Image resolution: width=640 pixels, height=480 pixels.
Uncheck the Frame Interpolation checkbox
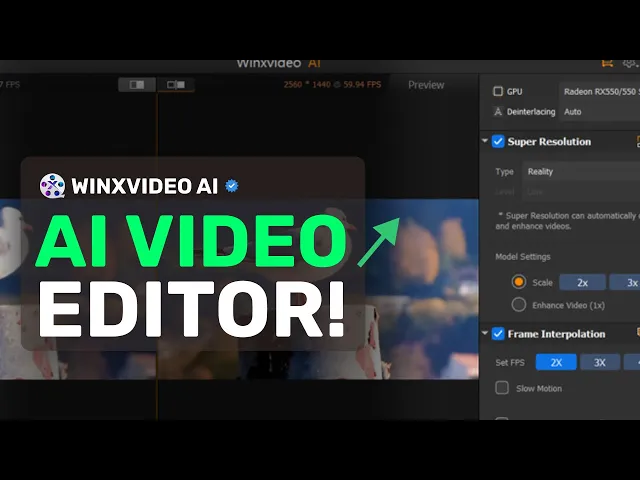click(x=498, y=333)
